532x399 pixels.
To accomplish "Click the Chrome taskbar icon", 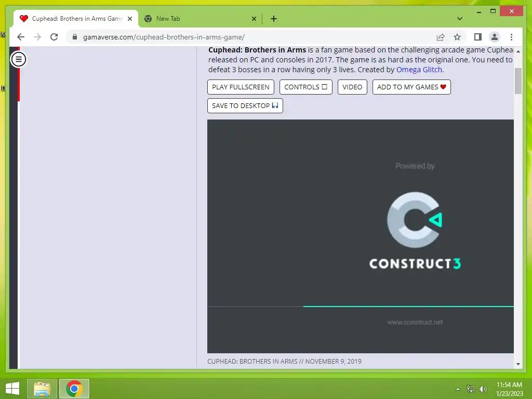I will coord(74,389).
